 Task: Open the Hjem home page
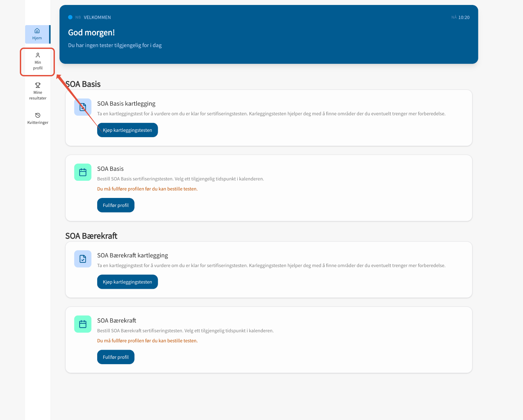pos(37,34)
